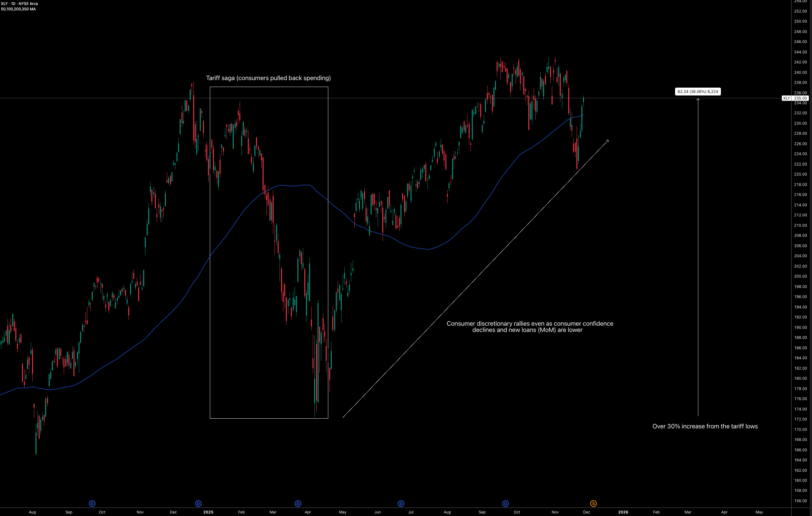Screen dimensions: 812x516
Task: Select the 'Tariff saga' text annotation
Action: [x=268, y=78]
